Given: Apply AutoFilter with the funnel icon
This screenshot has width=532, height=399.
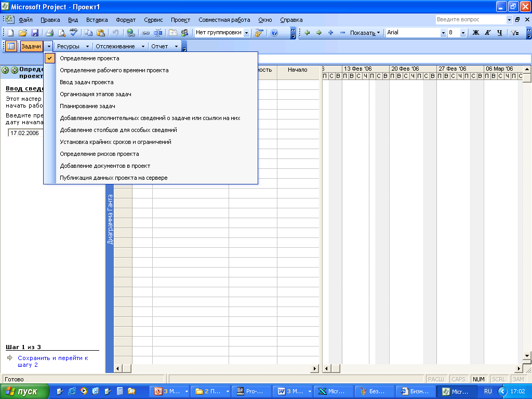Looking at the screenshot, I should pos(515,33).
